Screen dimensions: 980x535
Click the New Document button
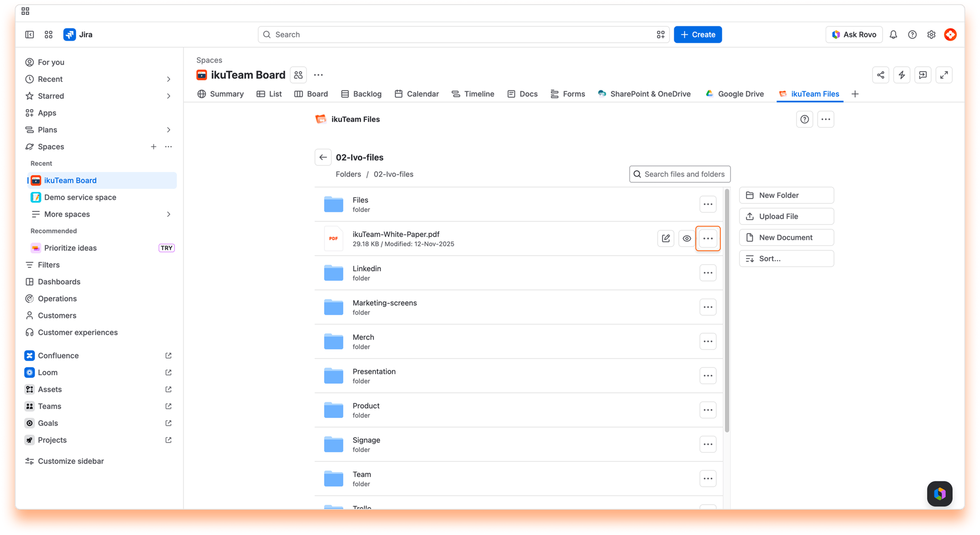point(786,237)
